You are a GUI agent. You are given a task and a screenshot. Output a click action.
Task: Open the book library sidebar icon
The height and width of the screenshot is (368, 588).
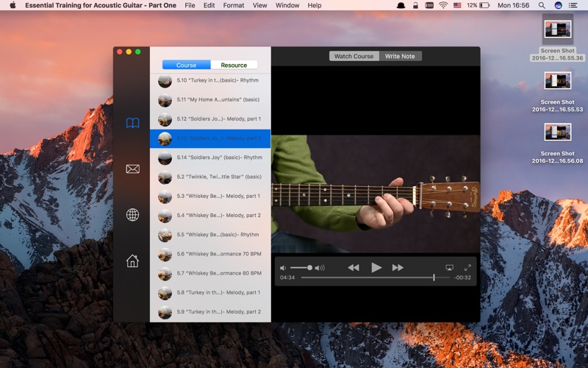click(x=133, y=123)
